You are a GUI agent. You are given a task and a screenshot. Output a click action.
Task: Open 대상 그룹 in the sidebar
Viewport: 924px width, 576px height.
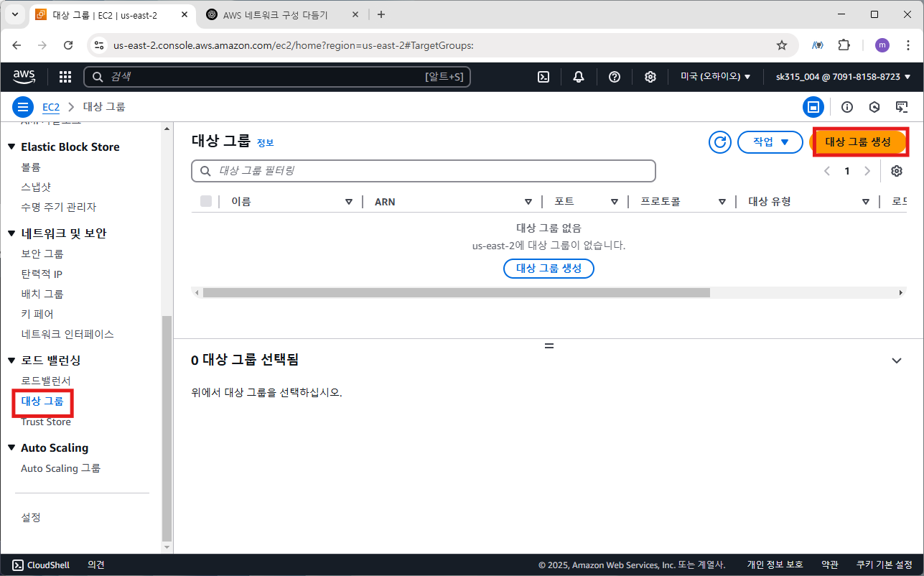pyautogui.click(x=42, y=401)
